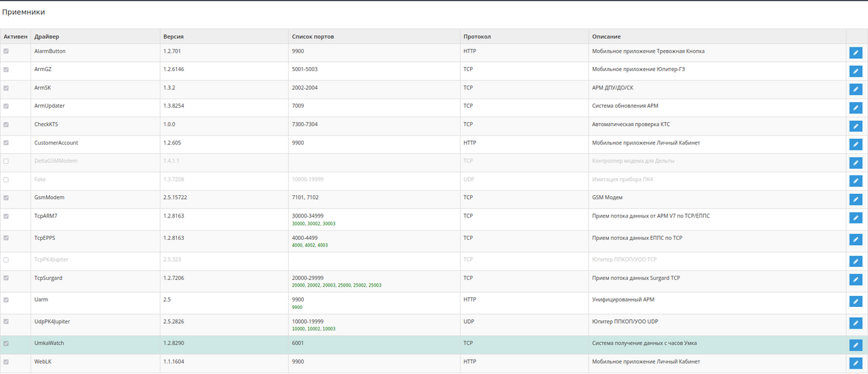
Task: Toggle active checkbox for Uarm
Action: click(6, 299)
